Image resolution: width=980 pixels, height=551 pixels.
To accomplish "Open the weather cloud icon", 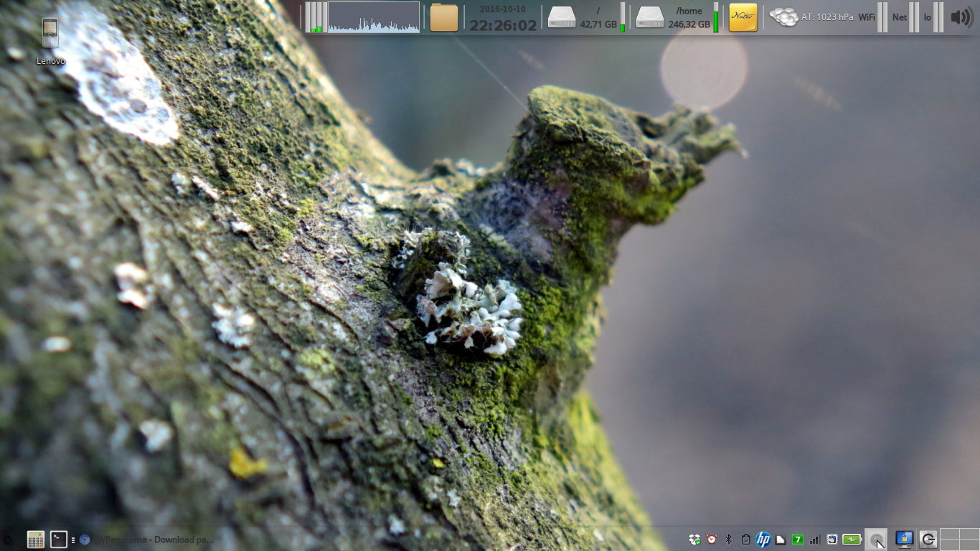I will [783, 17].
